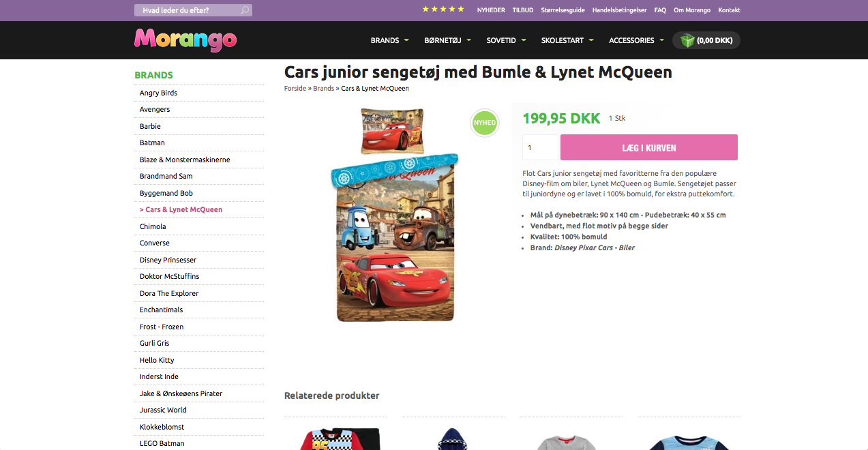This screenshot has height=450, width=868.
Task: Open the TILBUD menu item
Action: point(523,10)
